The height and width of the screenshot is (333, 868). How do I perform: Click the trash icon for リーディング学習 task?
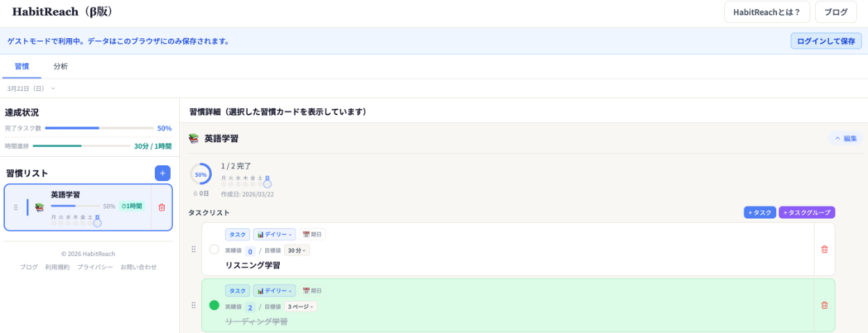pyautogui.click(x=824, y=305)
